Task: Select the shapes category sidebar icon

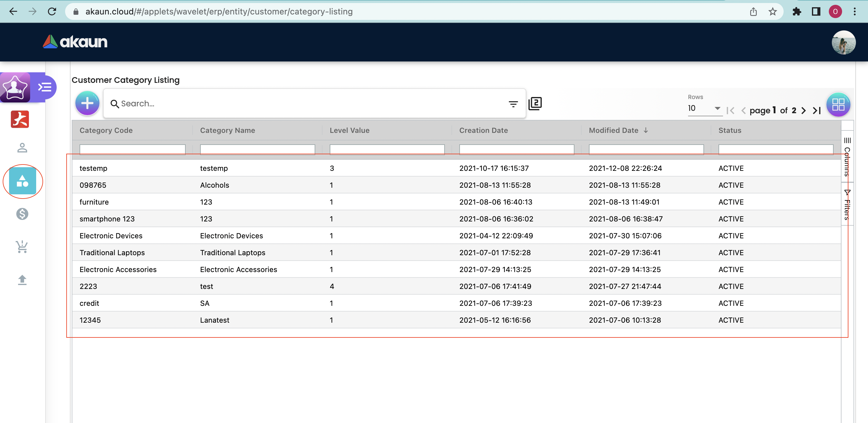Action: pyautogui.click(x=22, y=181)
